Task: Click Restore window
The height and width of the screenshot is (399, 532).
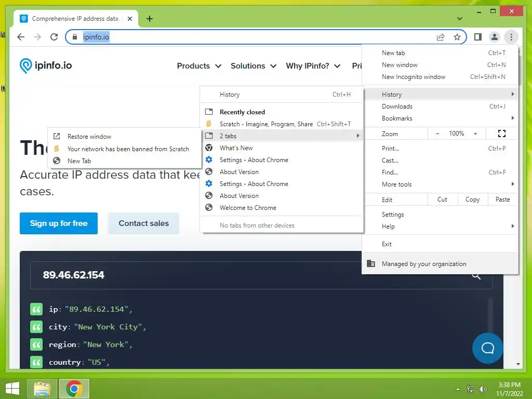Action: coord(125,137)
